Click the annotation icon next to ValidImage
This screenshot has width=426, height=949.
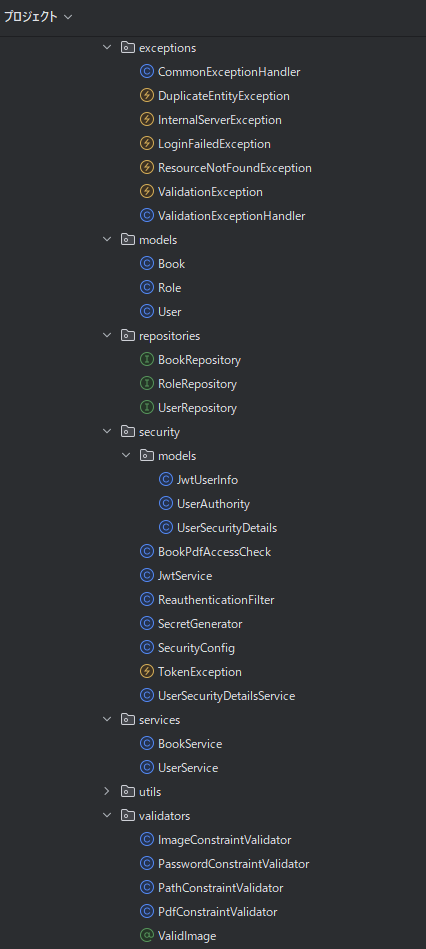[146, 936]
